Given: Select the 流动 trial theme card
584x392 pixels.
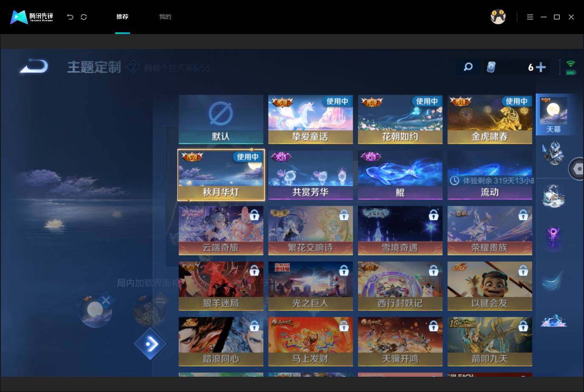Looking at the screenshot, I should 490,175.
